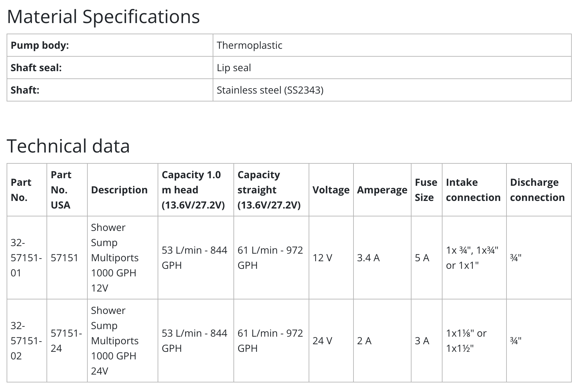Select the 12 V voltage cell
The height and width of the screenshot is (392, 581).
click(322, 258)
